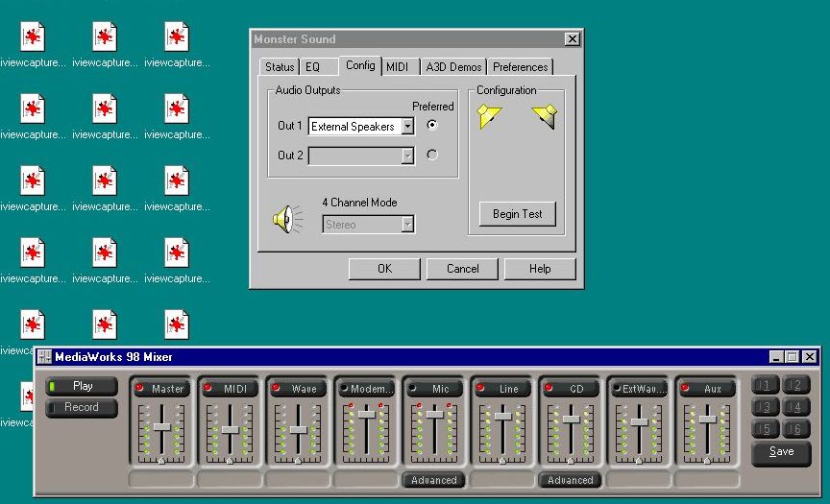The height and width of the screenshot is (504, 830).
Task: Click the MediaWorks 98 Mixer title bar icon
Action: click(x=45, y=357)
